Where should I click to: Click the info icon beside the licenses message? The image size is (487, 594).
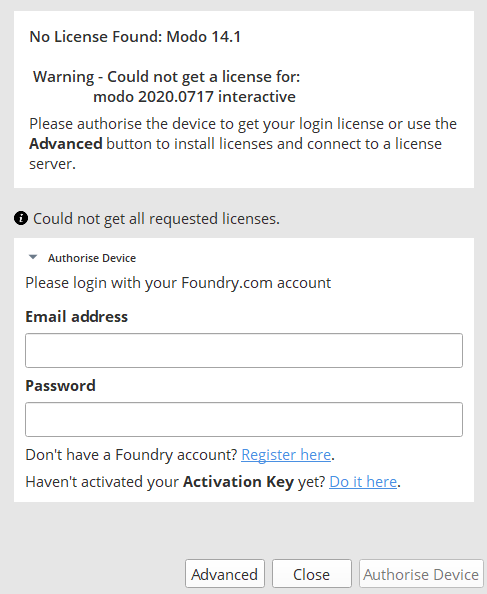coord(21,218)
